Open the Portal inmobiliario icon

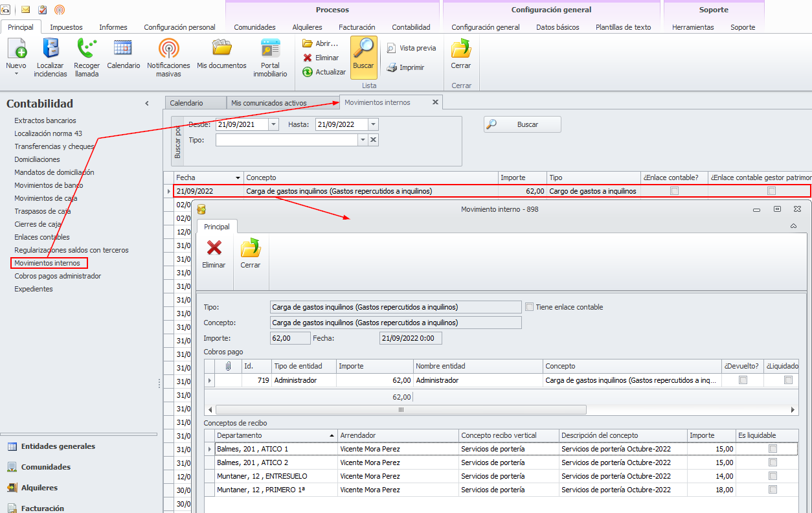(270, 49)
